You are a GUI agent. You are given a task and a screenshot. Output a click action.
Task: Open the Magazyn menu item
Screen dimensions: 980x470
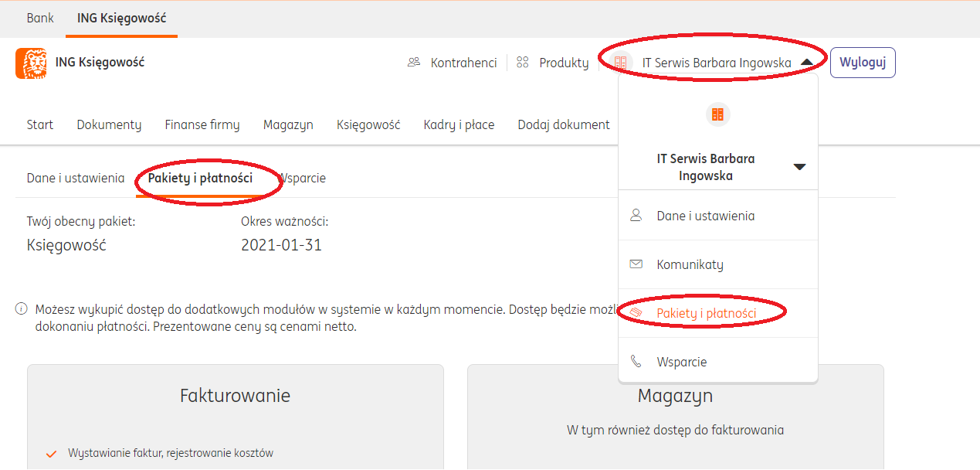tap(288, 124)
